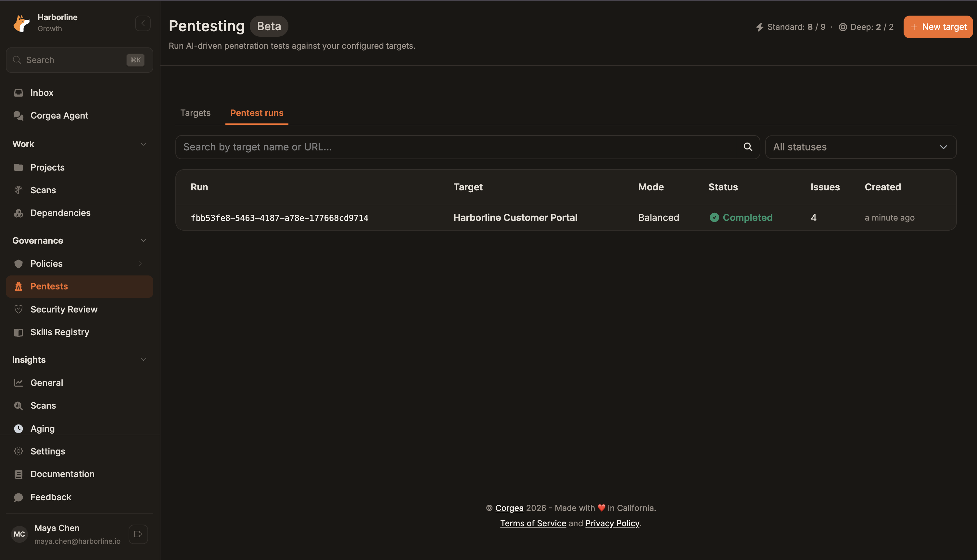Click the MC user avatar

pos(19,534)
